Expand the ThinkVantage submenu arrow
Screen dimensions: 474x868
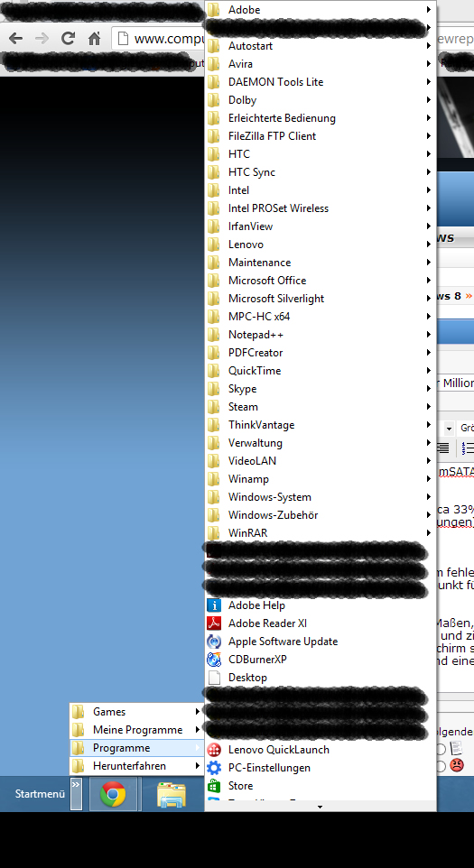(429, 425)
